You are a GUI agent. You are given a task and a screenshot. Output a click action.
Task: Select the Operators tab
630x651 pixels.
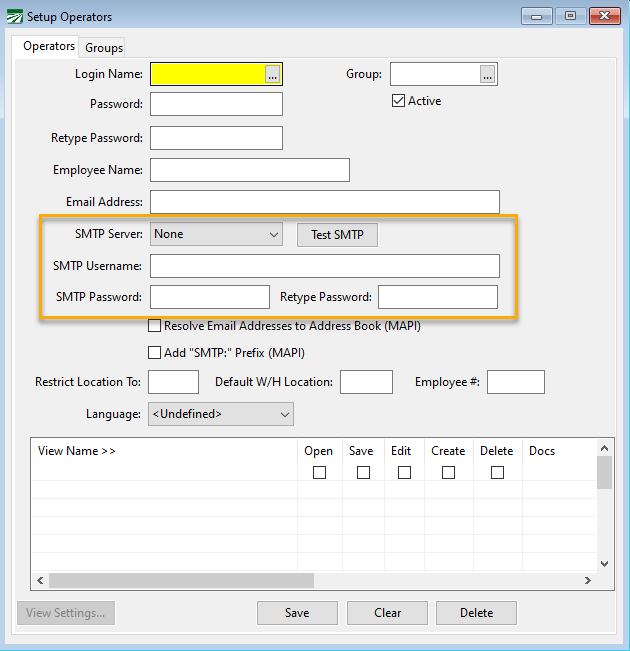49,46
